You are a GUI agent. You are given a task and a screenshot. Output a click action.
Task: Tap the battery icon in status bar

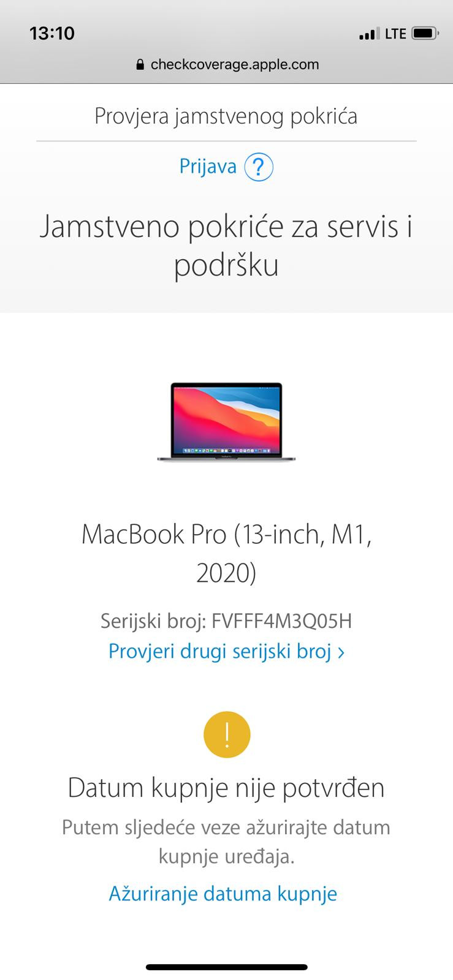click(x=425, y=33)
